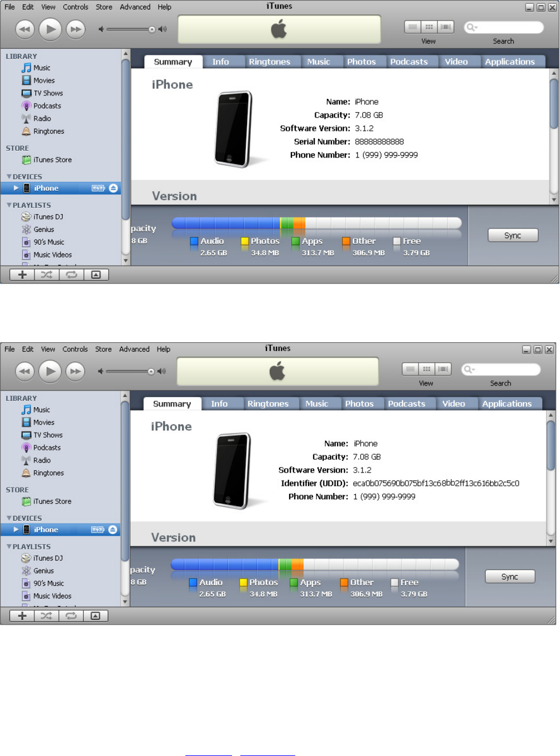Switch to Applications tab in Serial Number window
The image size is (560, 756).
[x=510, y=62]
